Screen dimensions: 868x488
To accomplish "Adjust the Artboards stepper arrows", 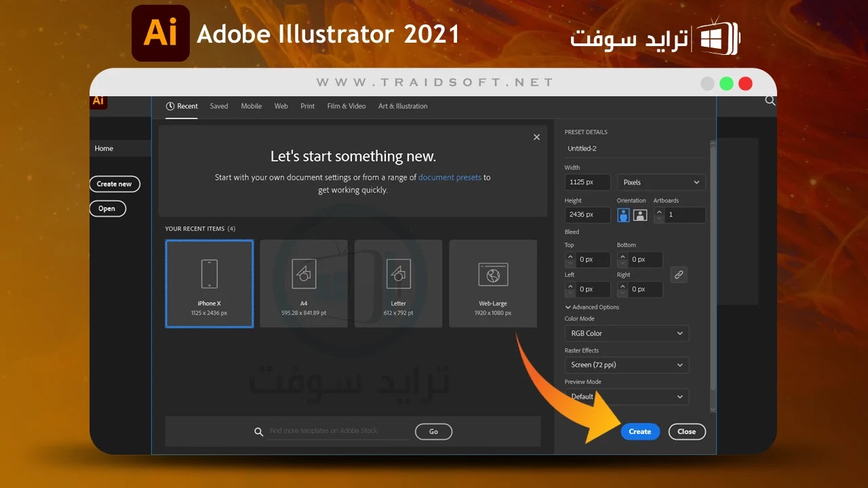I will point(659,215).
